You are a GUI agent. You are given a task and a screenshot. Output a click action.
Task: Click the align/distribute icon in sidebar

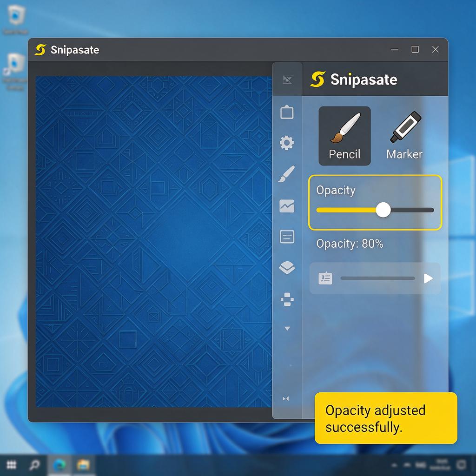coord(287,299)
